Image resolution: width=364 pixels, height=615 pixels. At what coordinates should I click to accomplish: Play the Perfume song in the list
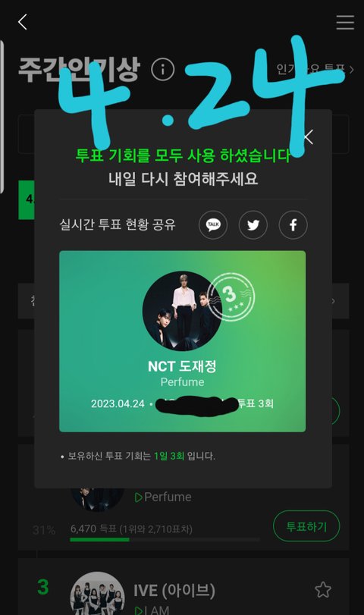coord(163,497)
